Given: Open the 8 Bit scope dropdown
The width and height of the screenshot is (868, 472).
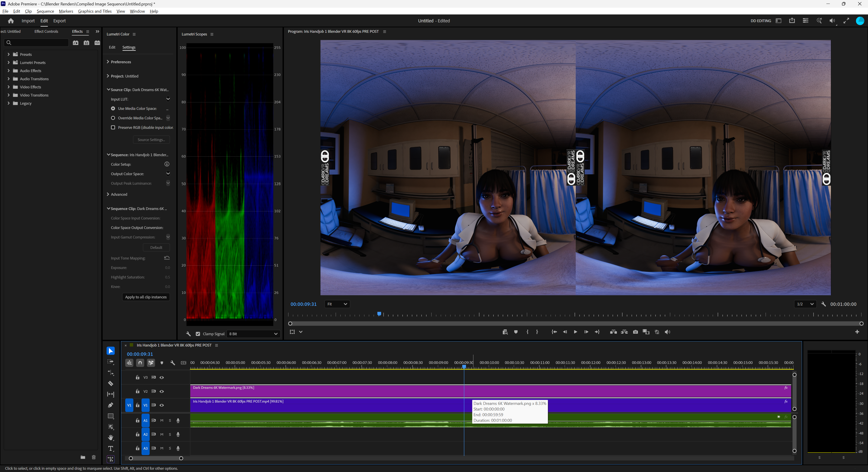Looking at the screenshot, I should tap(253, 334).
